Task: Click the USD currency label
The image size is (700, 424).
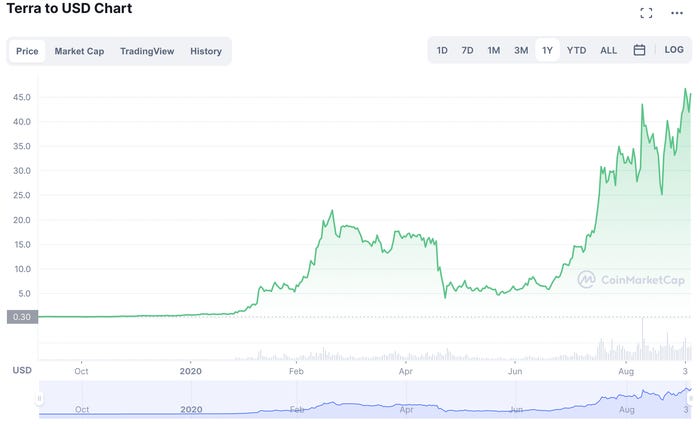Action: tap(22, 370)
